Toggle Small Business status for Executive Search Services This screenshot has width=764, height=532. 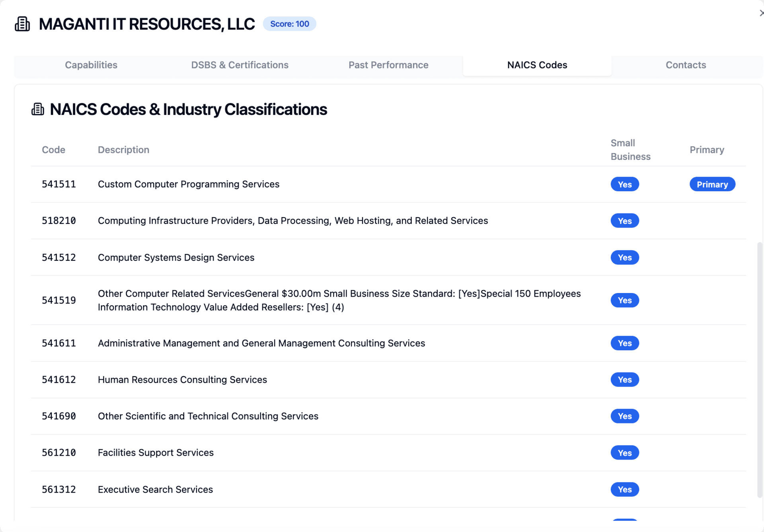coord(624,489)
